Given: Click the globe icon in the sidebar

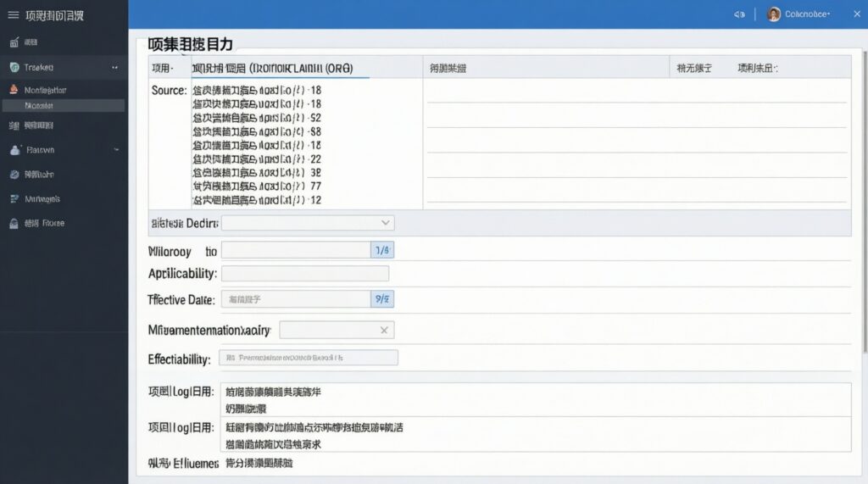Looking at the screenshot, I should (x=14, y=174).
